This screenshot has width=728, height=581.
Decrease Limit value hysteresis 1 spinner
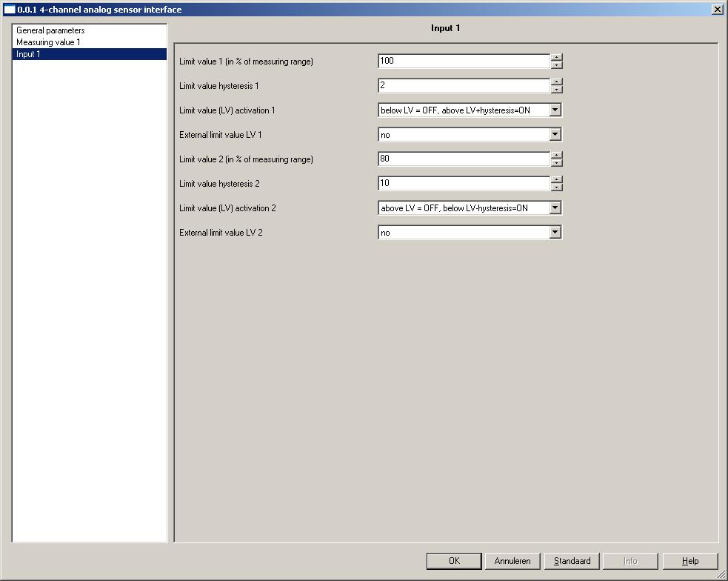[556, 89]
